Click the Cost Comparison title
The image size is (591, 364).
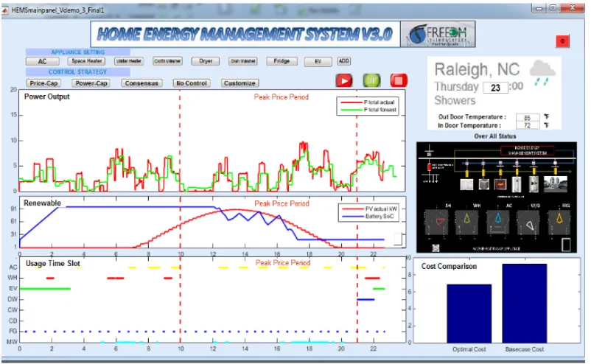pos(449,267)
